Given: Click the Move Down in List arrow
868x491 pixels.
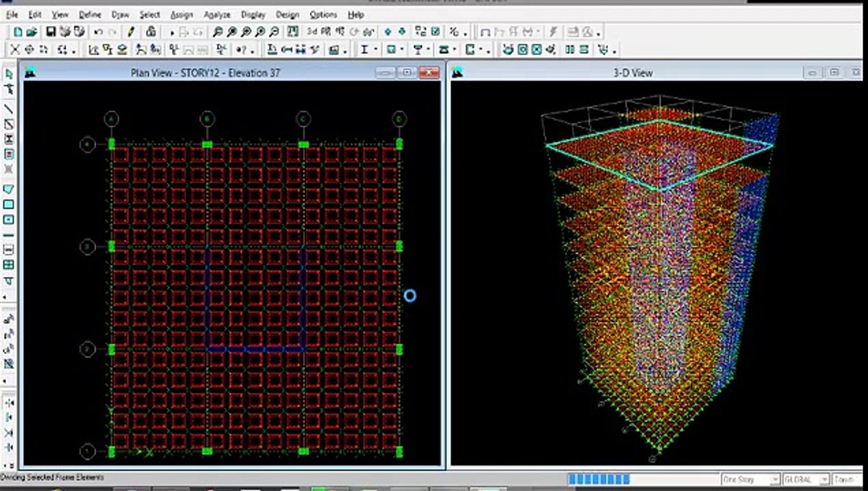Looking at the screenshot, I should click(x=402, y=32).
